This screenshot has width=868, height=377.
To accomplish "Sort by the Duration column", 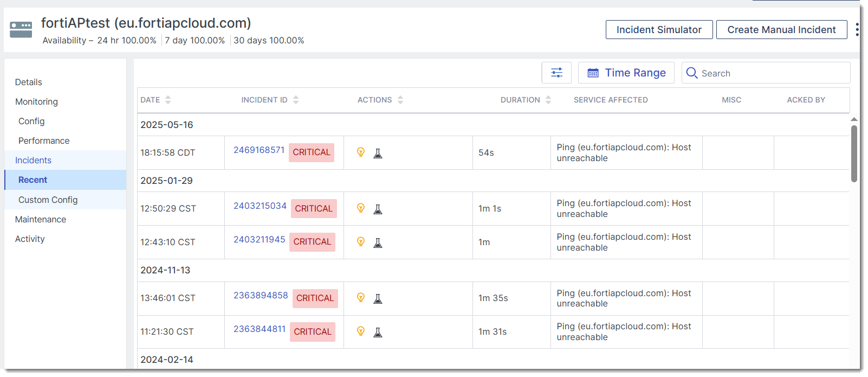I will (548, 100).
